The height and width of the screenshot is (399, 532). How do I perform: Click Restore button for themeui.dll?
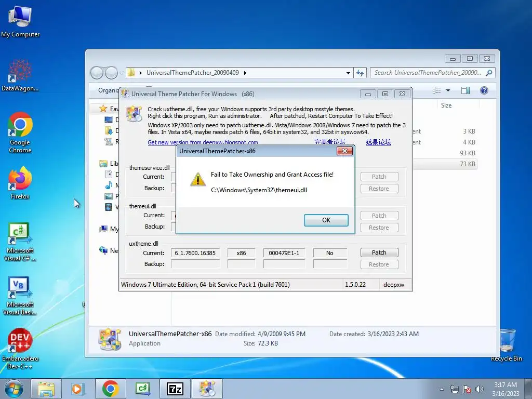tap(379, 228)
